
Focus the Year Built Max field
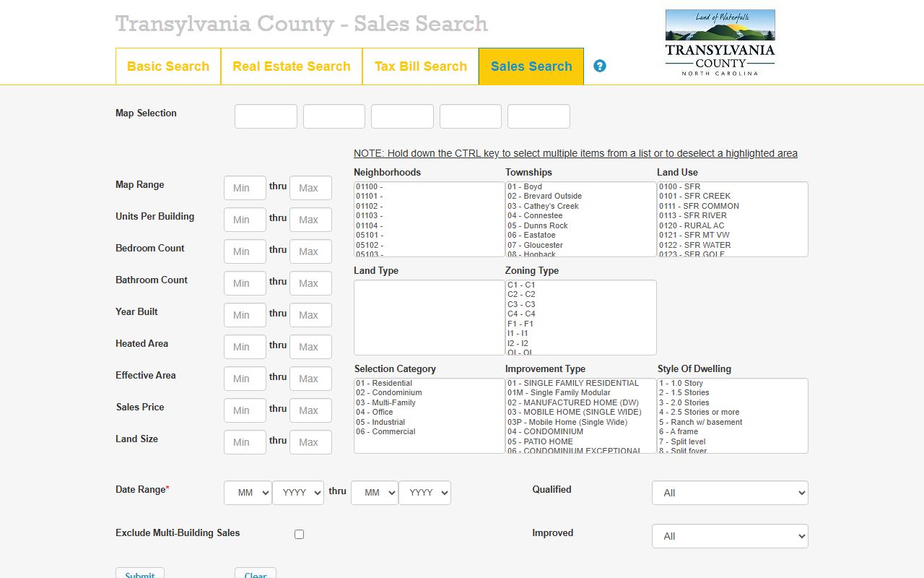click(310, 315)
